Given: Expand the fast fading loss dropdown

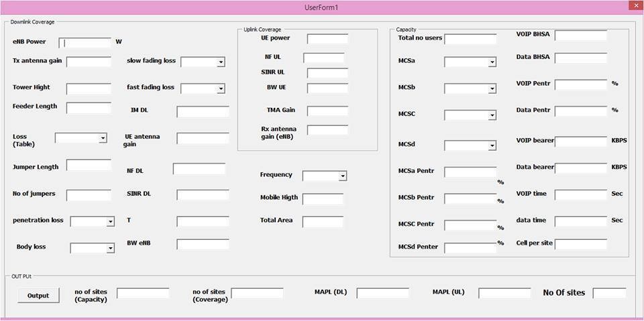Looking at the screenshot, I should 221,88.
